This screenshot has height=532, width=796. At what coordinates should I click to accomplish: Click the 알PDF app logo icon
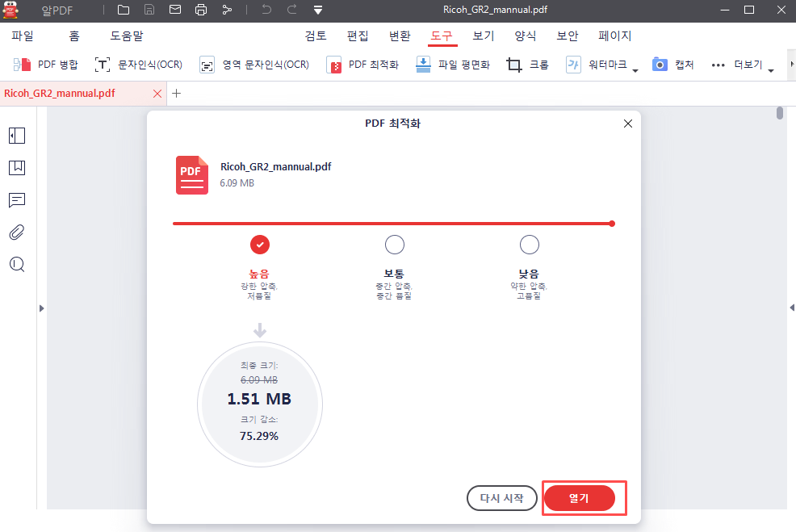(10, 10)
